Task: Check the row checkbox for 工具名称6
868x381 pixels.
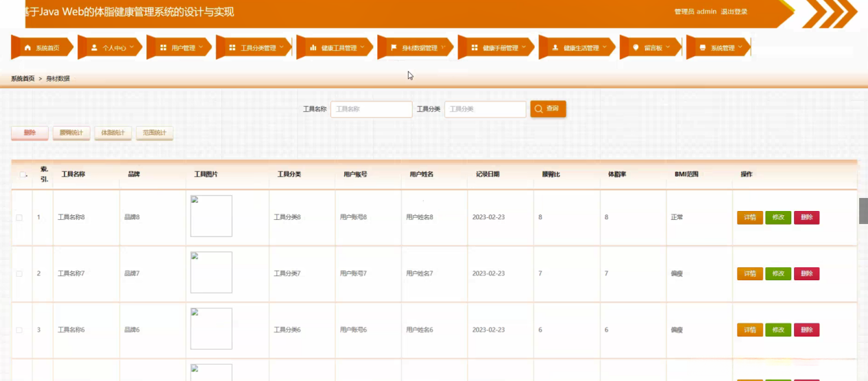Action: [19, 330]
